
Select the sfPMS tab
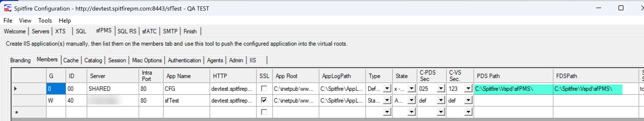[104, 31]
